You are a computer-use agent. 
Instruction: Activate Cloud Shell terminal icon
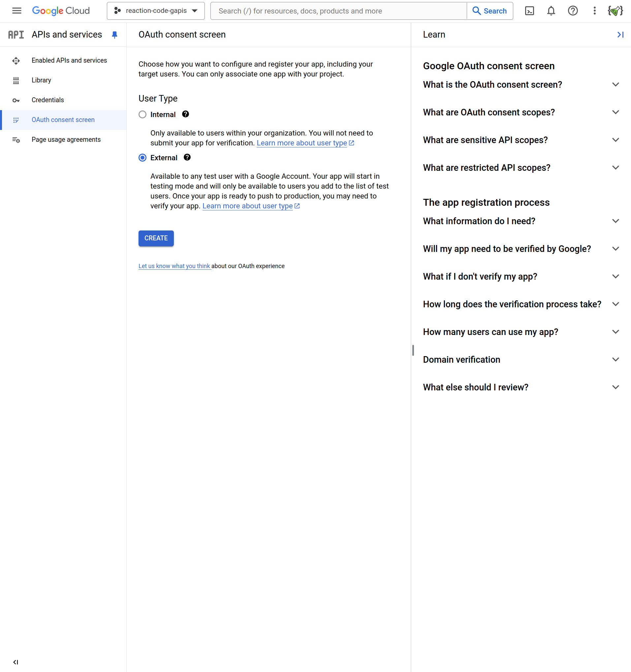pos(529,11)
